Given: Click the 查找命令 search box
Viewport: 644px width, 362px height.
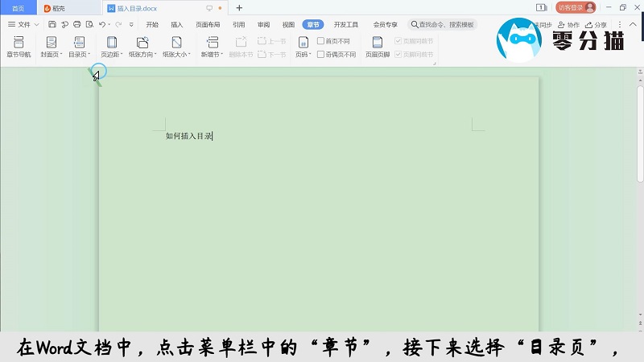Looking at the screenshot, I should [443, 25].
